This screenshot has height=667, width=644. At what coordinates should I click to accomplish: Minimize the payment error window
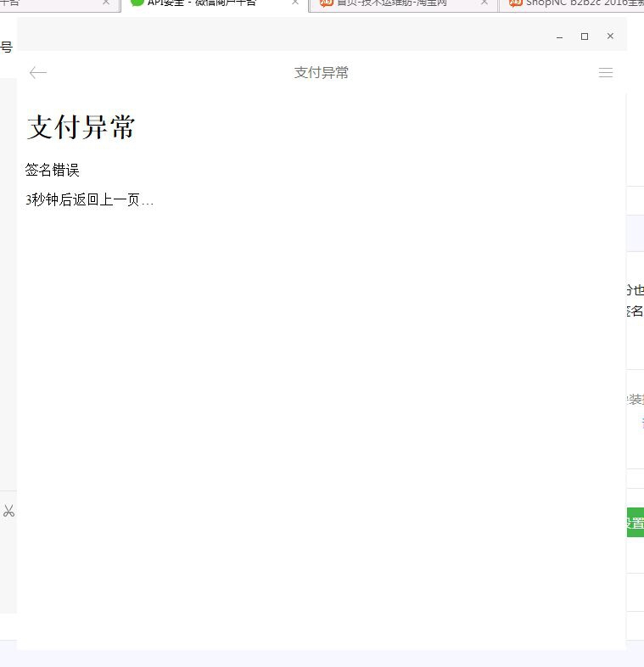(559, 36)
